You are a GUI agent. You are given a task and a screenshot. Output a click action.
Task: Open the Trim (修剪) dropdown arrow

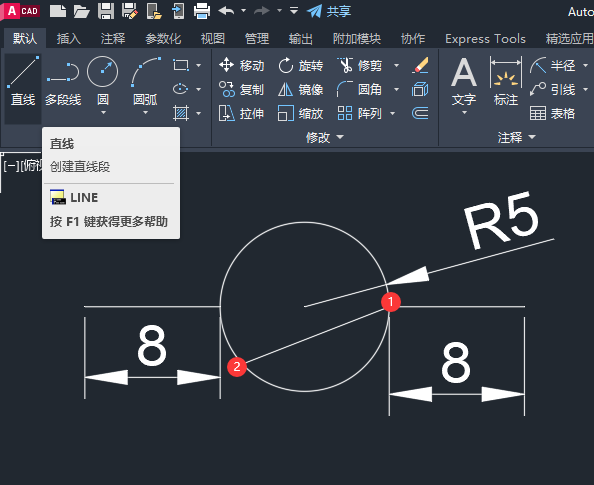pos(396,66)
